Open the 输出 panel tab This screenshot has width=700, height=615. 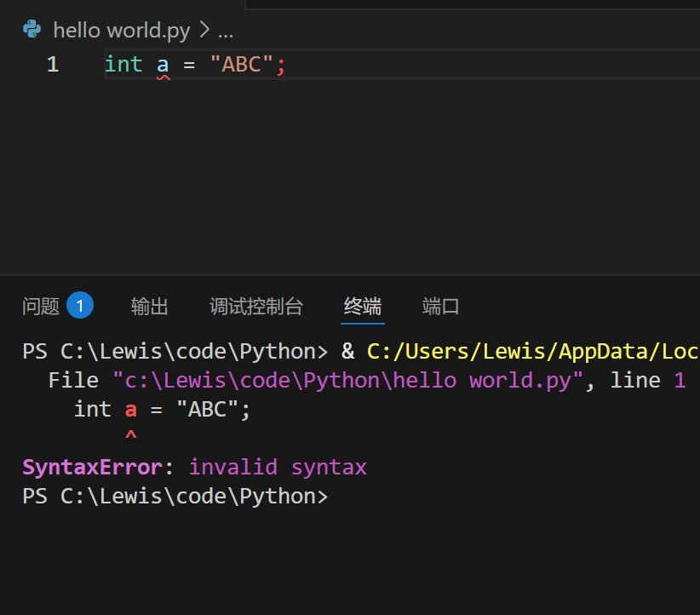pos(150,307)
